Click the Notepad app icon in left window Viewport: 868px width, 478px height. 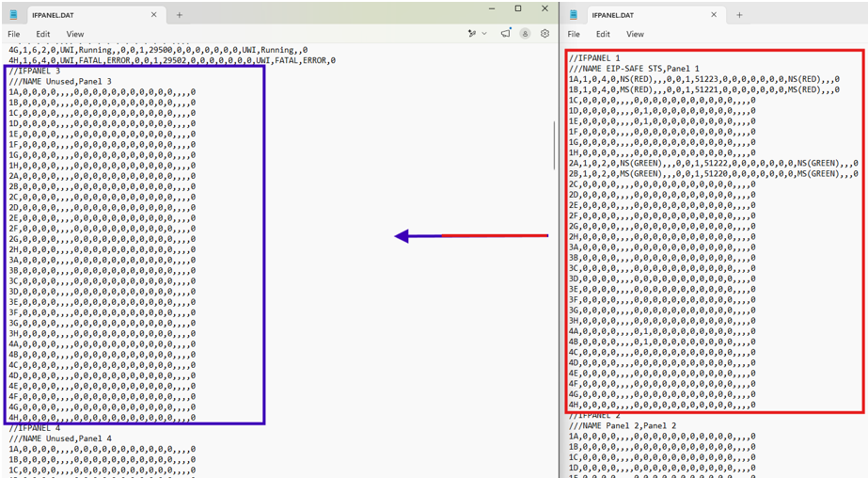13,15
